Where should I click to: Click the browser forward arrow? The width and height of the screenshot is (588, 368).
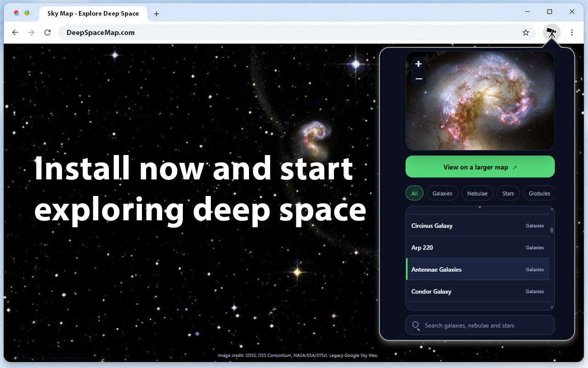coord(31,32)
